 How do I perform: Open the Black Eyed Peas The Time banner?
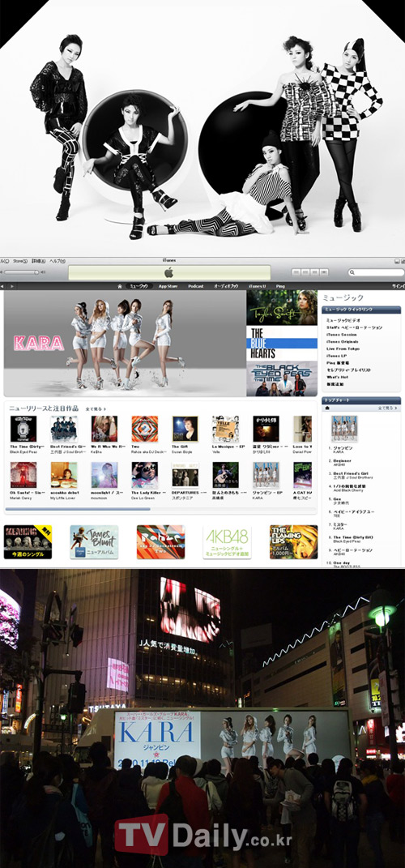(x=282, y=378)
